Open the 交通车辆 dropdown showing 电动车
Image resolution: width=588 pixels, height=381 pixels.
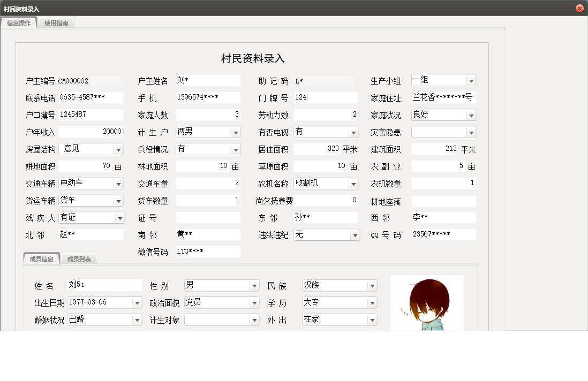tap(118, 184)
